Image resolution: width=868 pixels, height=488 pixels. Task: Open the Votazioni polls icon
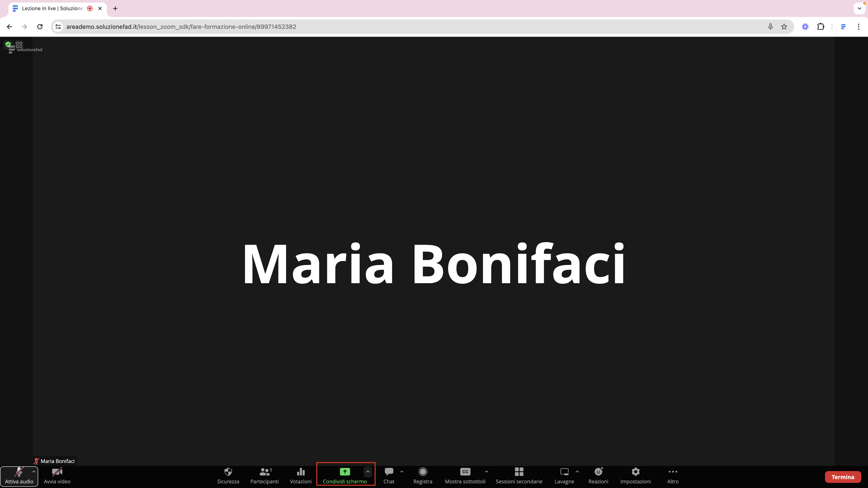coord(300,472)
